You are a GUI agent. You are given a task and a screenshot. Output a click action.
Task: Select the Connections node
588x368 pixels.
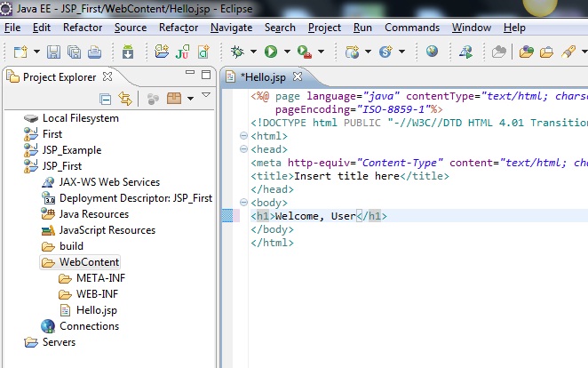(x=80, y=326)
